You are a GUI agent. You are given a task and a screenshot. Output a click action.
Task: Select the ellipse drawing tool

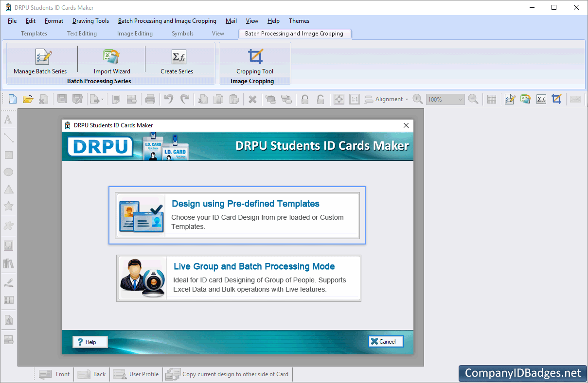pyautogui.click(x=8, y=172)
